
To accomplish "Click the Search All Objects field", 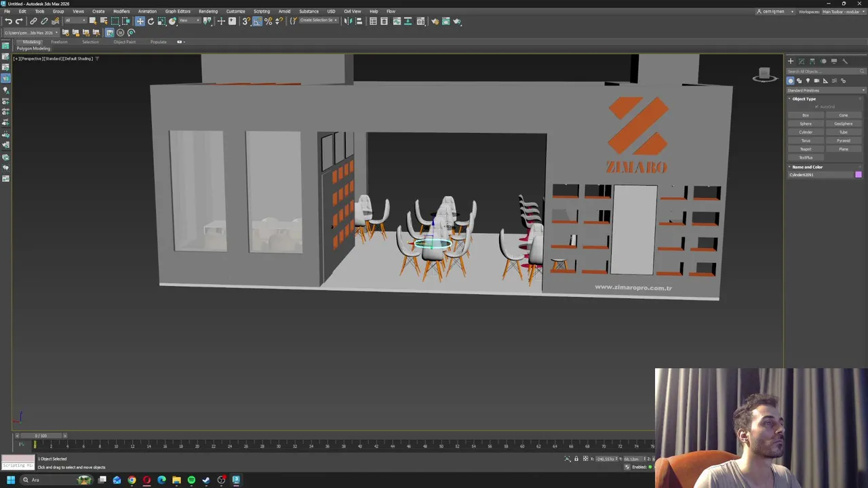I will point(826,71).
